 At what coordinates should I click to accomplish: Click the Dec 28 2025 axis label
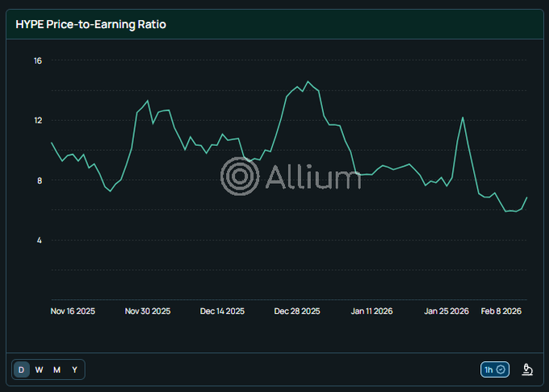pyautogui.click(x=297, y=311)
